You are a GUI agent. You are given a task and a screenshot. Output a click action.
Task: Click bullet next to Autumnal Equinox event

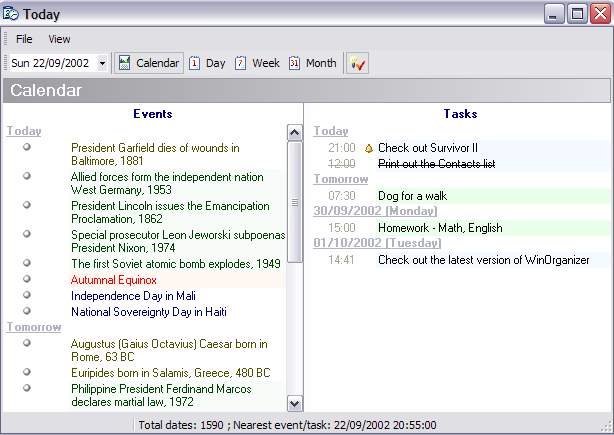[x=27, y=279]
